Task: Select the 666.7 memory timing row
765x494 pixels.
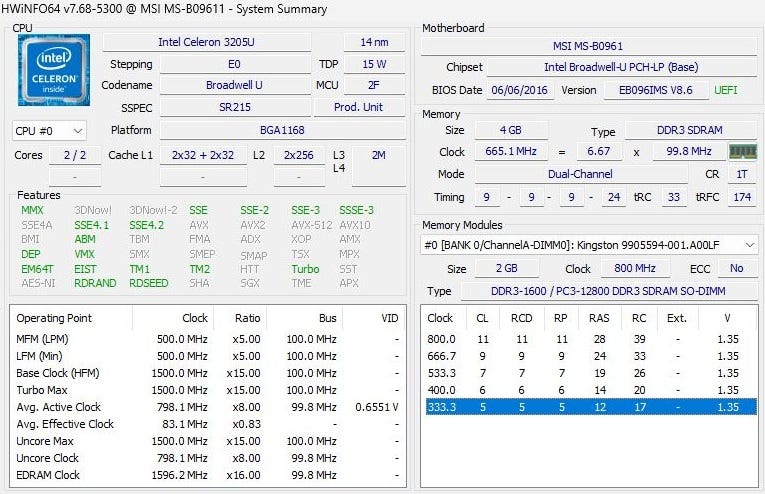Action: (x=590, y=356)
